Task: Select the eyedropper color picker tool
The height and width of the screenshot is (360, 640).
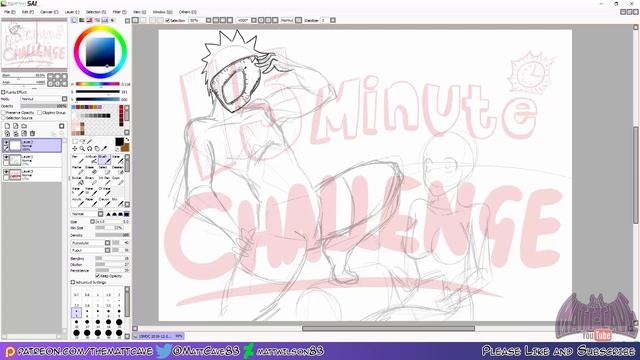Action: point(104,149)
